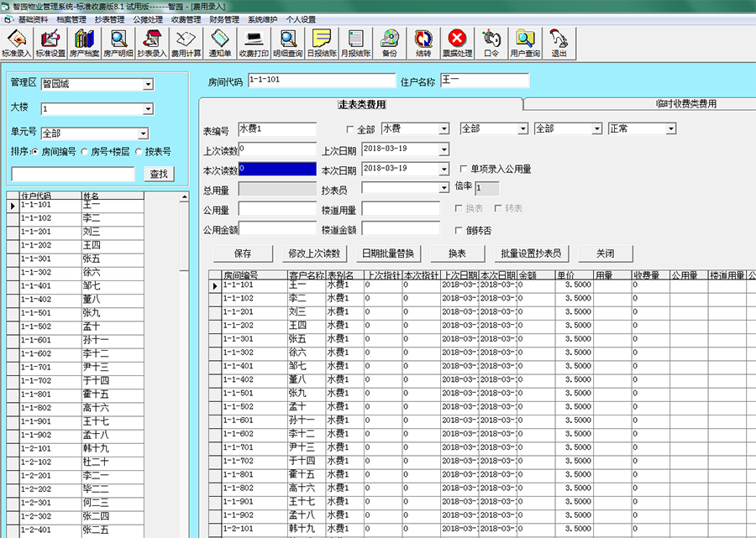Click the resident list scroll-up arrow

tap(184, 197)
